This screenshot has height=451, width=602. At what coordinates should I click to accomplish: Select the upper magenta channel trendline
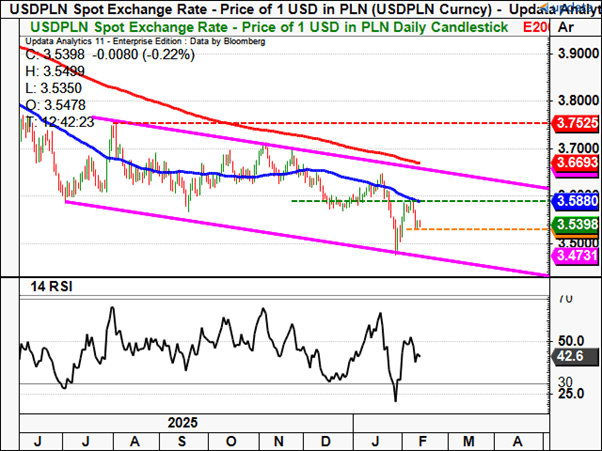(300, 147)
